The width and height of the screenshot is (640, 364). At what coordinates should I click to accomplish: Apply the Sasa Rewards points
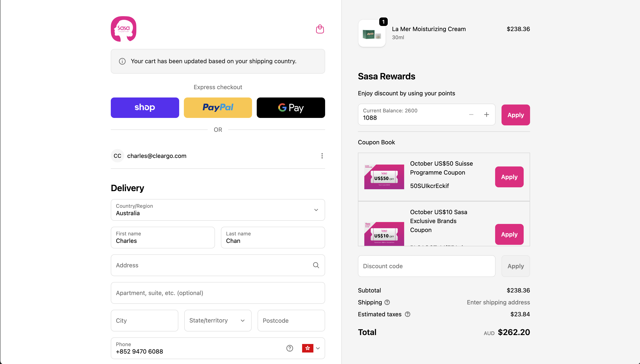pyautogui.click(x=515, y=115)
